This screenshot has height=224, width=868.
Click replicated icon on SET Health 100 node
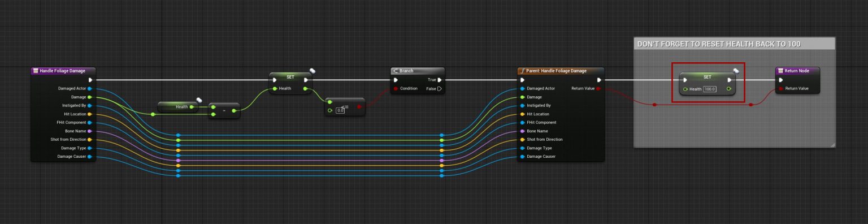[736, 71]
